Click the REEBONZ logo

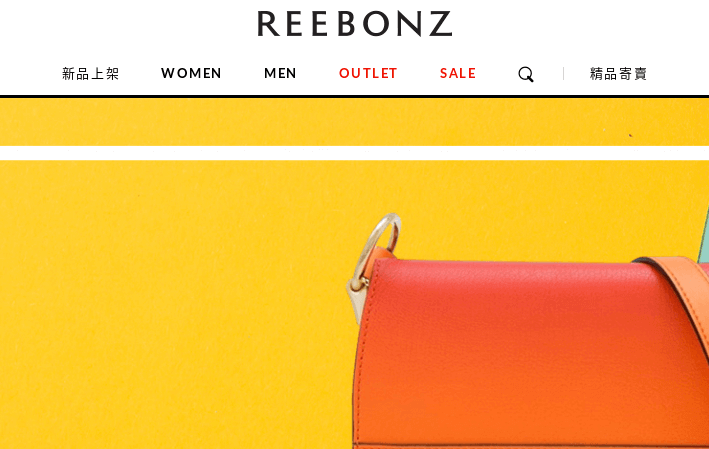coord(354,24)
